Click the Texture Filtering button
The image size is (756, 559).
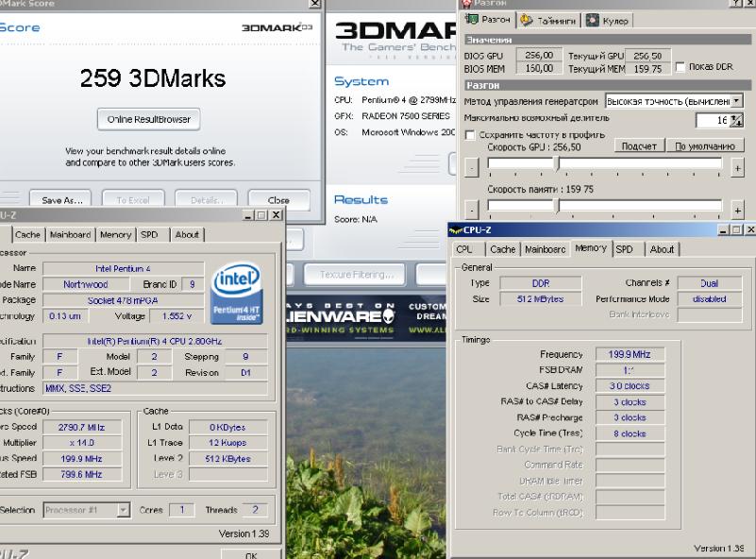pos(354,275)
